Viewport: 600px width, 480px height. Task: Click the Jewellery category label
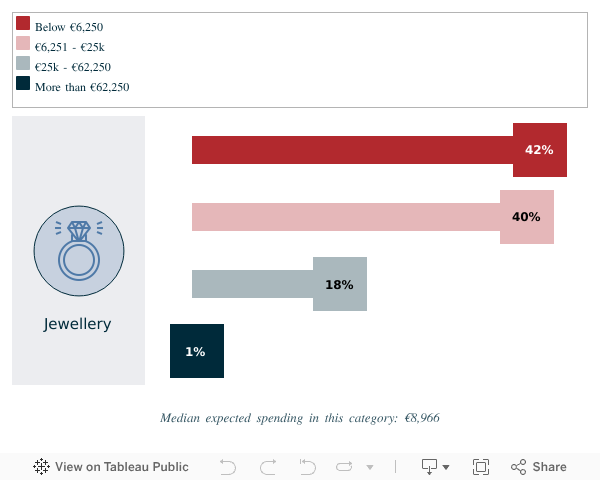click(78, 324)
